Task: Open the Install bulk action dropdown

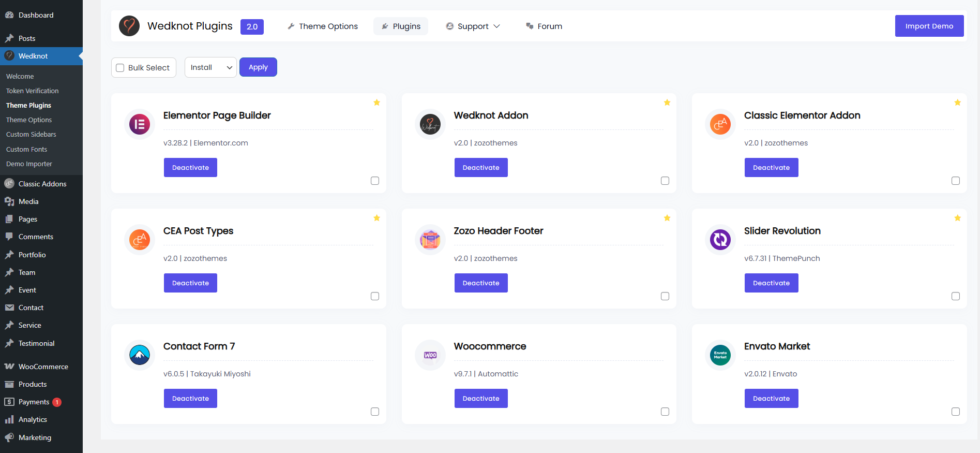Action: click(210, 67)
